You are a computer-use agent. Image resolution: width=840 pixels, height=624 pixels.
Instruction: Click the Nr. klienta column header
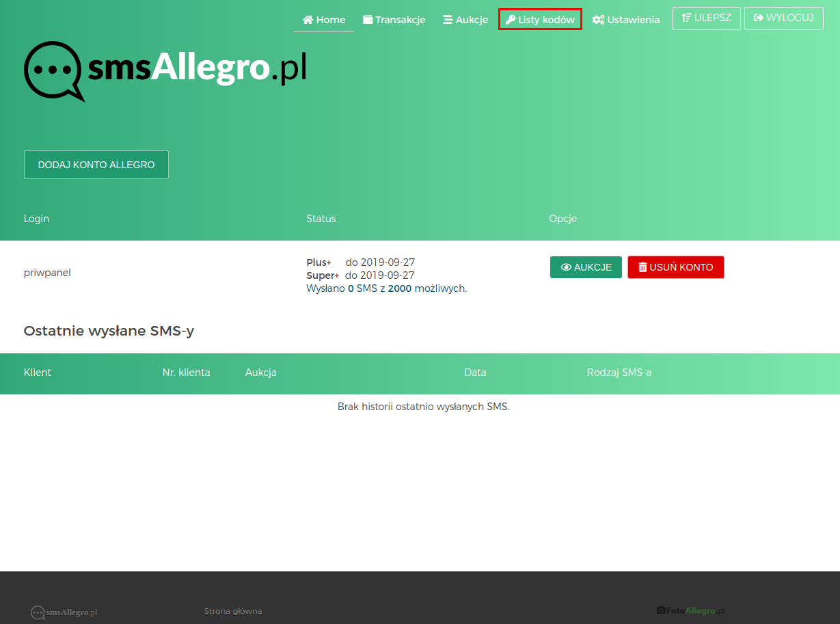pyautogui.click(x=187, y=372)
